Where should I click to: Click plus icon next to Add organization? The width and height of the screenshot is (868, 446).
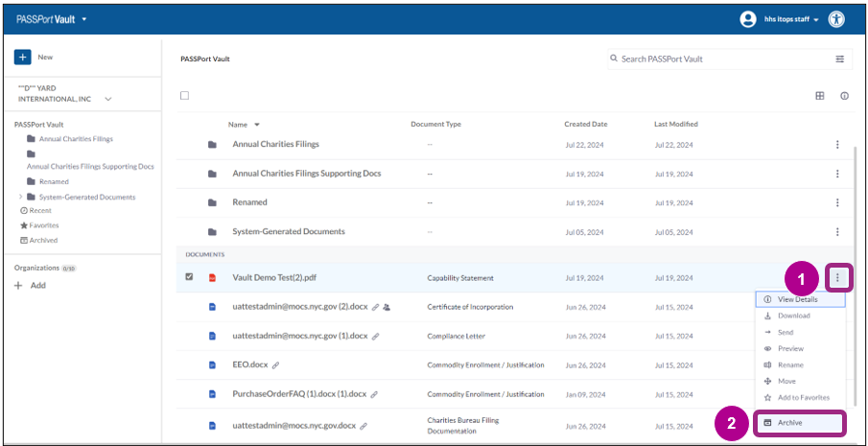(19, 286)
